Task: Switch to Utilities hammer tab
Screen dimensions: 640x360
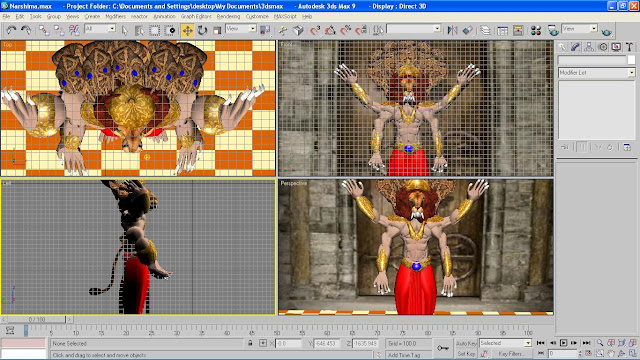Action: 629,47
